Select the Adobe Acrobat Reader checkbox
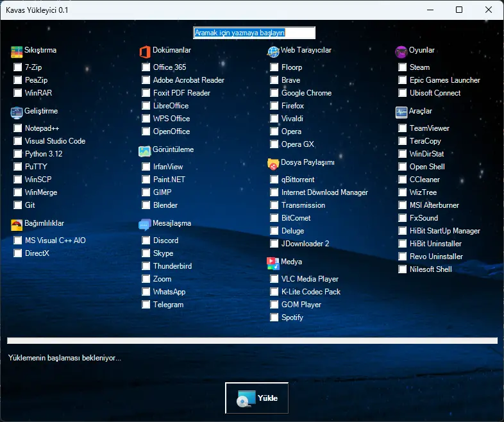The height and width of the screenshot is (422, 504). 146,80
